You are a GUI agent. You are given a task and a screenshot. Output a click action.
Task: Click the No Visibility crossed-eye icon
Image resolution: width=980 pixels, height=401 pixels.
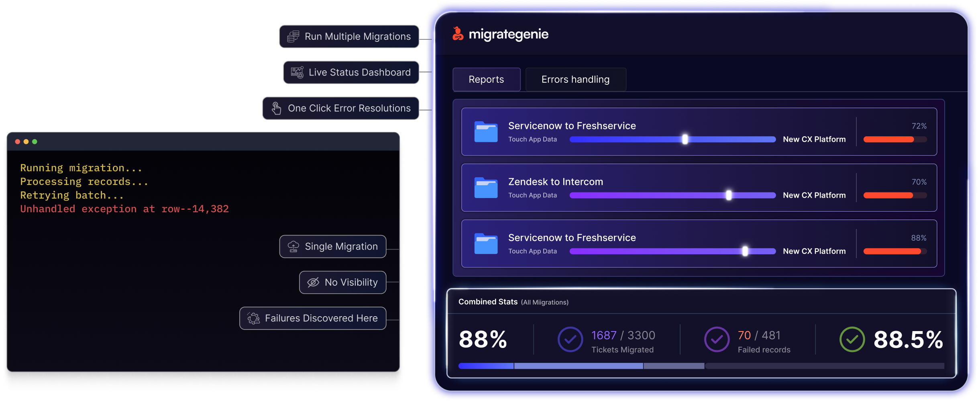[x=313, y=282]
